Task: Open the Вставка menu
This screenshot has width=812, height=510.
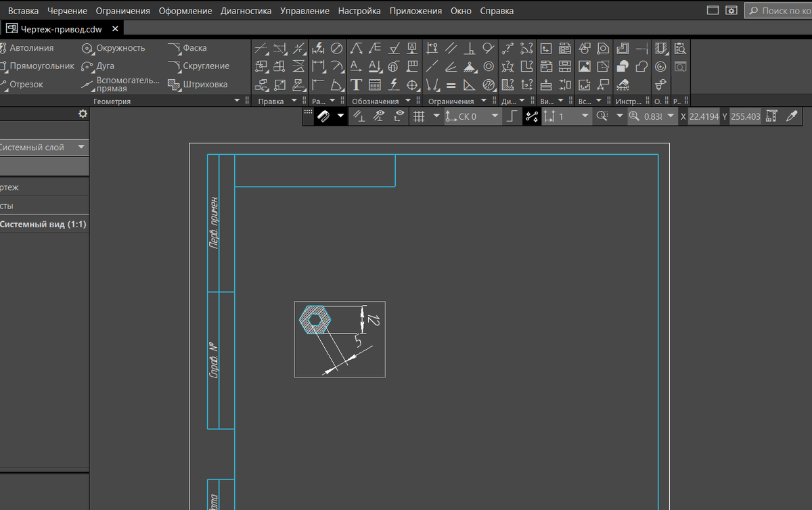Action: 23,11
